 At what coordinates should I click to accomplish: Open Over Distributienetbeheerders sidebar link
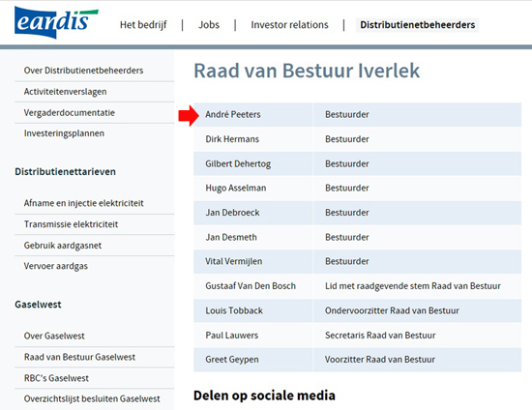tap(83, 71)
